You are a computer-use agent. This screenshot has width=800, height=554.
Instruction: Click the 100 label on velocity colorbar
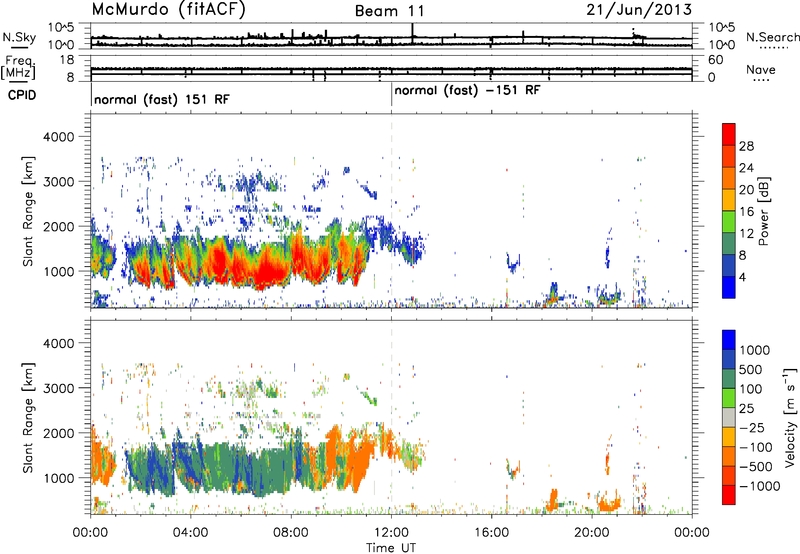[x=751, y=389]
